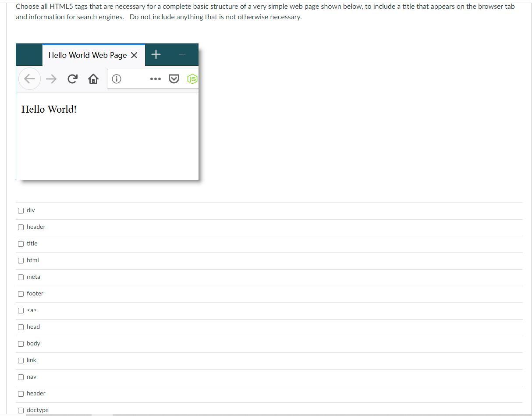This screenshot has width=532, height=416.
Task: Check the meta checkbox
Action: point(21,277)
